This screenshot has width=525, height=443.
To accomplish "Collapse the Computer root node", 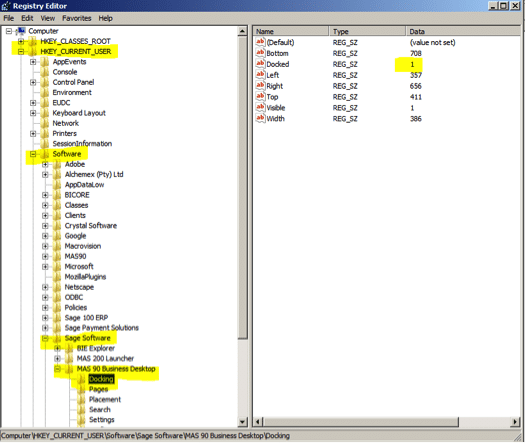I will 9,31.
